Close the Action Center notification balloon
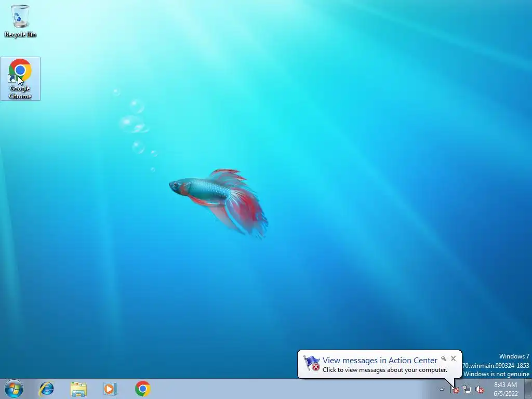This screenshot has height=399, width=532. (453, 358)
